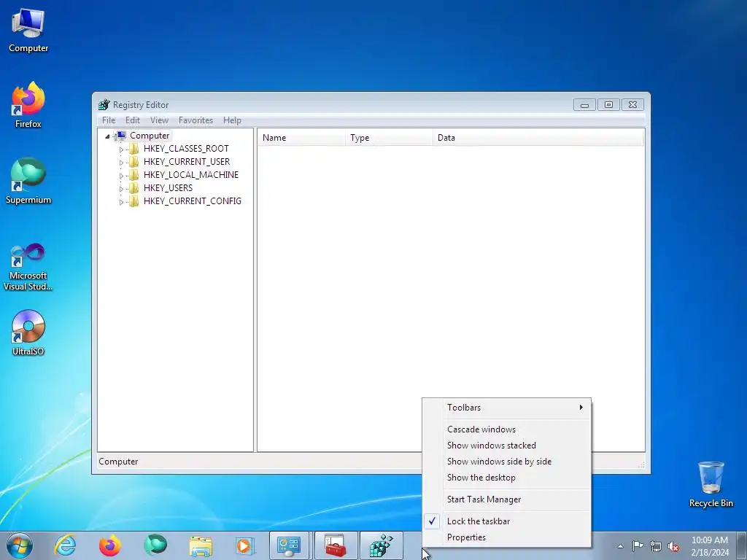Viewport: 747px width, 560px height.
Task: Collapse the Computer root node
Action: tap(107, 136)
